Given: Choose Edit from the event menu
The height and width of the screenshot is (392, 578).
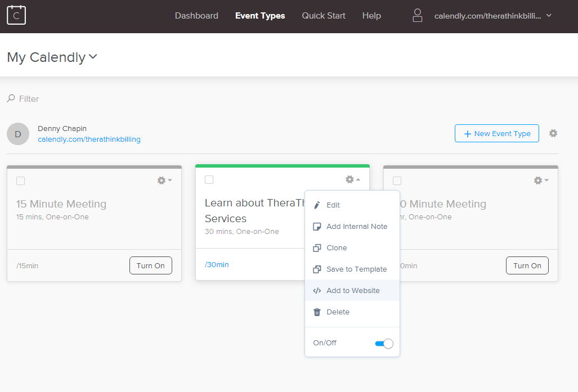Looking at the screenshot, I should (x=352, y=205).
